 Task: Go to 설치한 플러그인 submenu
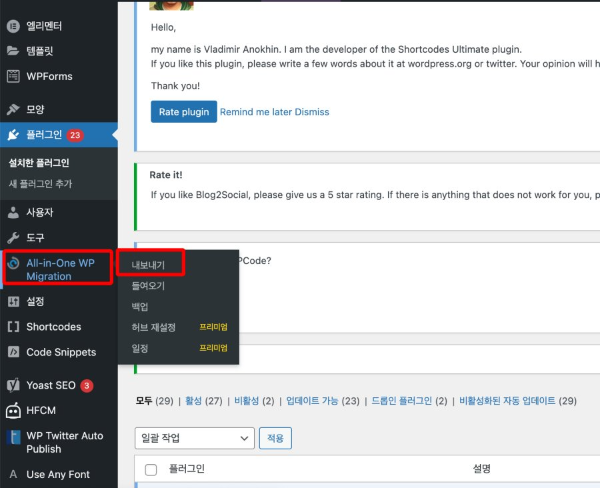(x=39, y=163)
